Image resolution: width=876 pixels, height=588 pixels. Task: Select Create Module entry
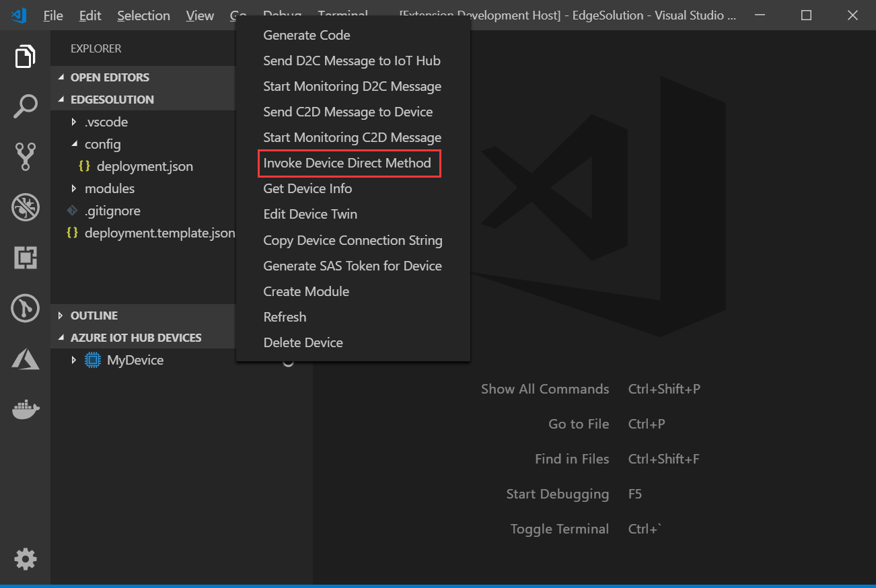tap(353, 291)
